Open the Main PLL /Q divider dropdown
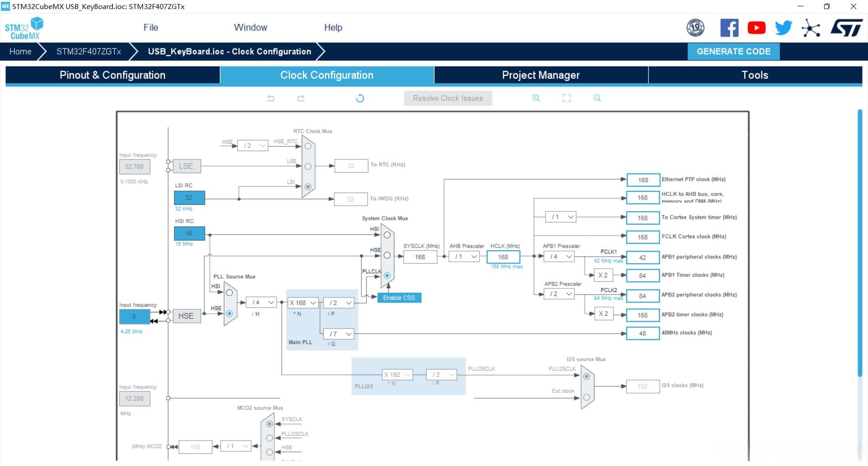The image size is (868, 466). pos(339,334)
